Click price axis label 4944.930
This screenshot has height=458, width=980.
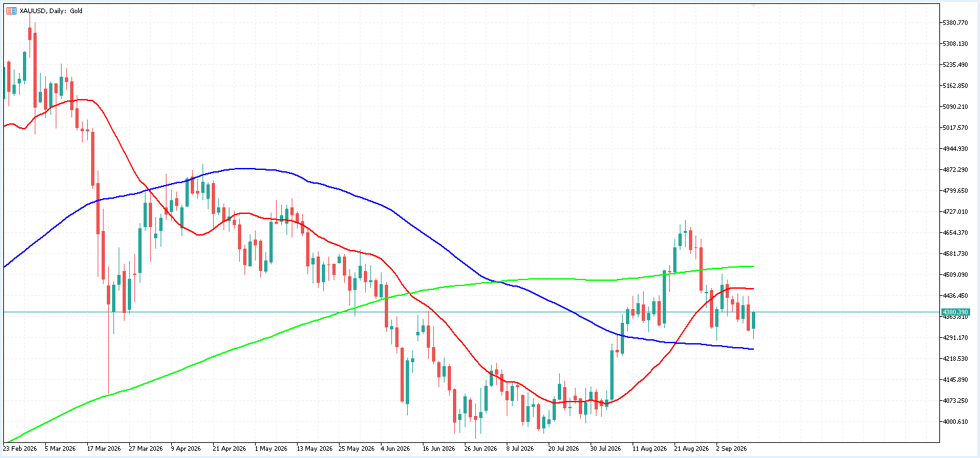pos(955,149)
